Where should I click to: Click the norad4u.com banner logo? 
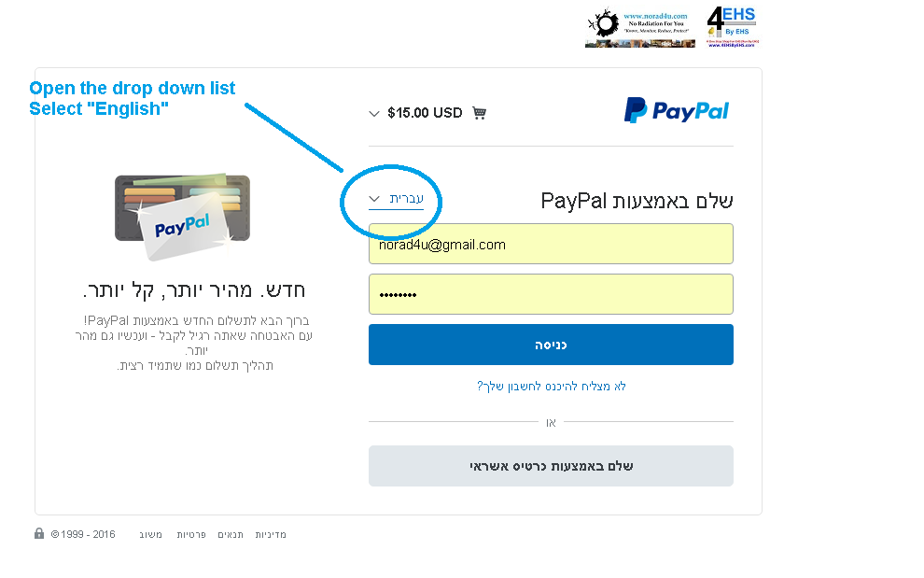pos(640,27)
